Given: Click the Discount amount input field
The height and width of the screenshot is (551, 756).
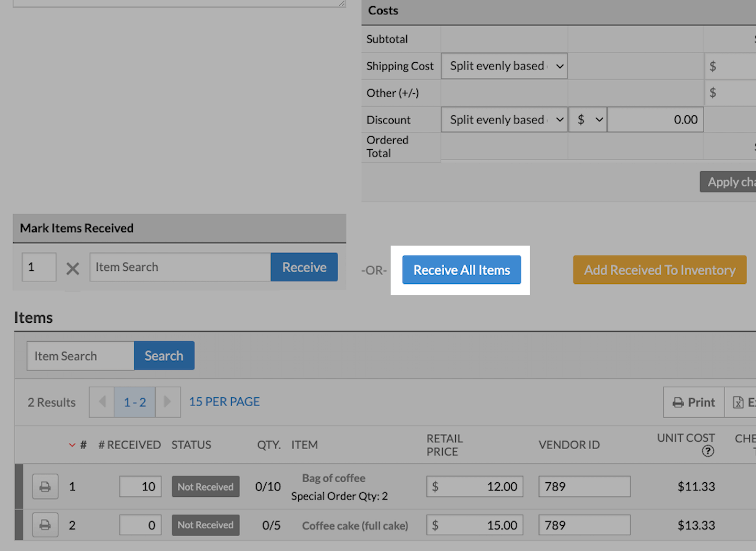Looking at the screenshot, I should (x=655, y=120).
